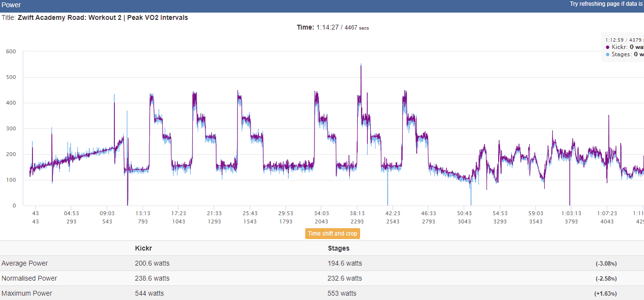The image size is (644, 300).
Task: Click the 04:53 x-axis time label
Action: tap(71, 213)
